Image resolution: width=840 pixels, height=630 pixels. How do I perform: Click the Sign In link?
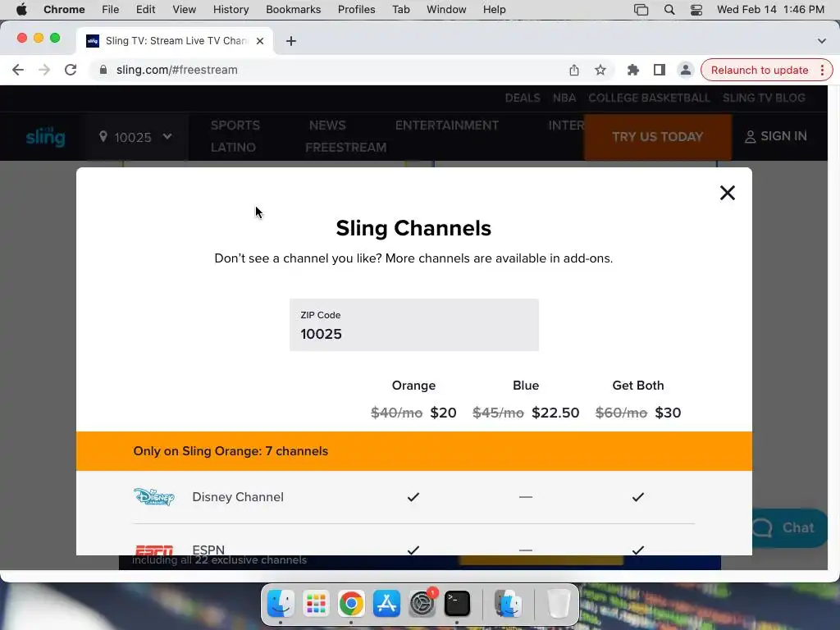click(x=776, y=136)
